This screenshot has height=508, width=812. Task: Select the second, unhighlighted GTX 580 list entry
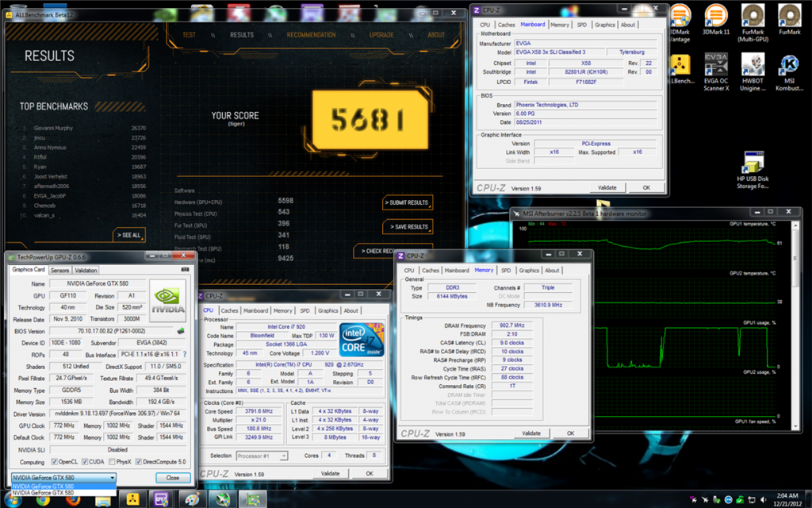coord(63,493)
